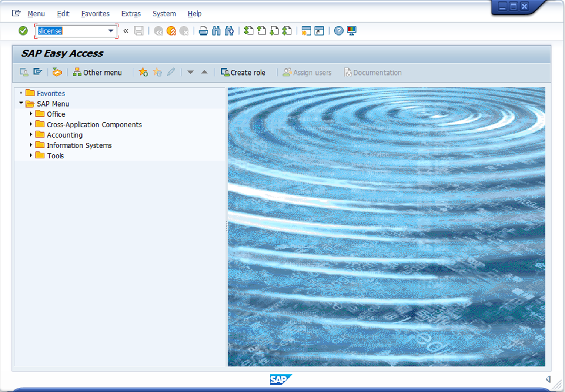
Task: Move favorite down with the down triangle
Action: 190,72
